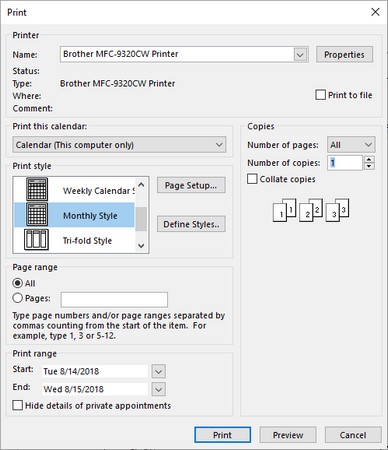Check Collate copies
Screen dimensions: 388x450
tap(252, 179)
